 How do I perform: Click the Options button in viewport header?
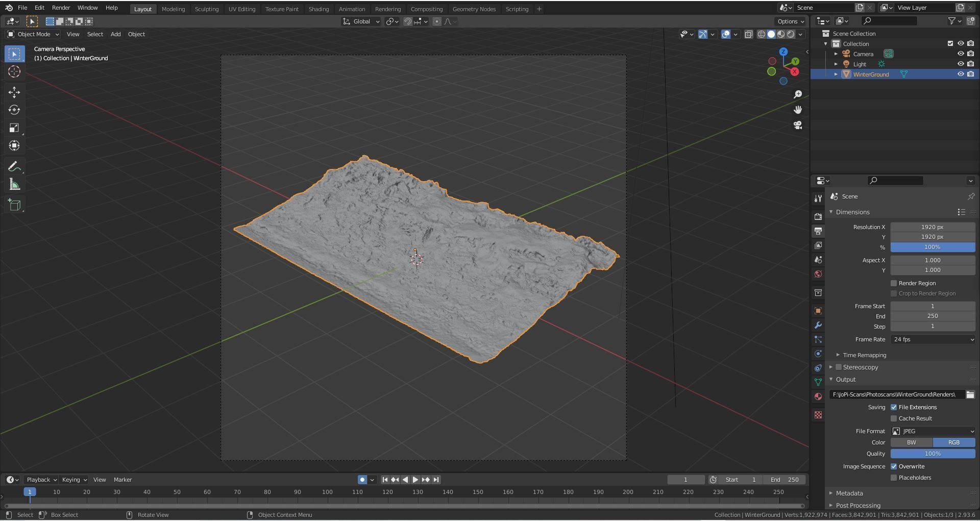click(790, 21)
